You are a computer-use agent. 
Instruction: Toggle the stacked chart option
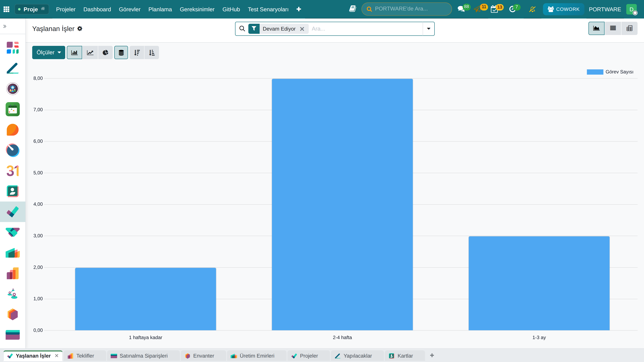[121, 52]
